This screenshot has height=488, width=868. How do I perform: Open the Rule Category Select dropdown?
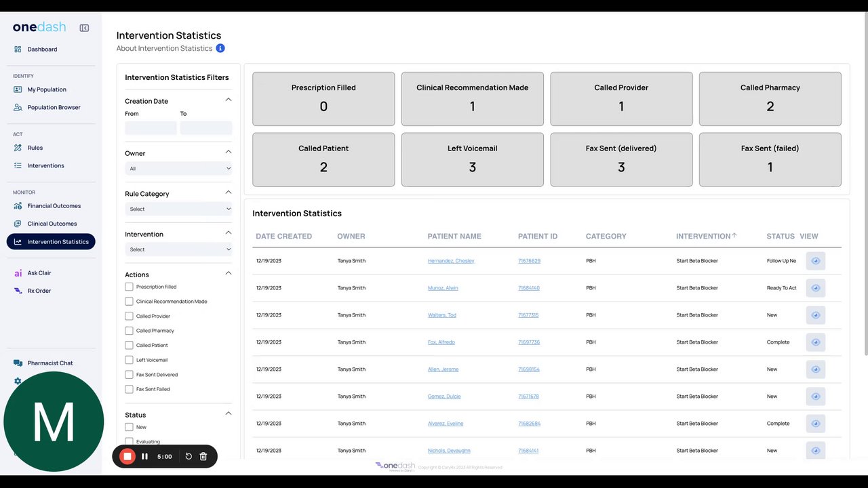[178, 209]
